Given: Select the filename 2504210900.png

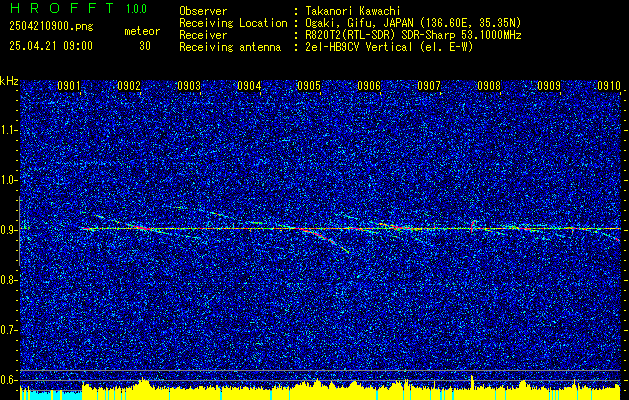Looking at the screenshot, I should click(x=51, y=27).
